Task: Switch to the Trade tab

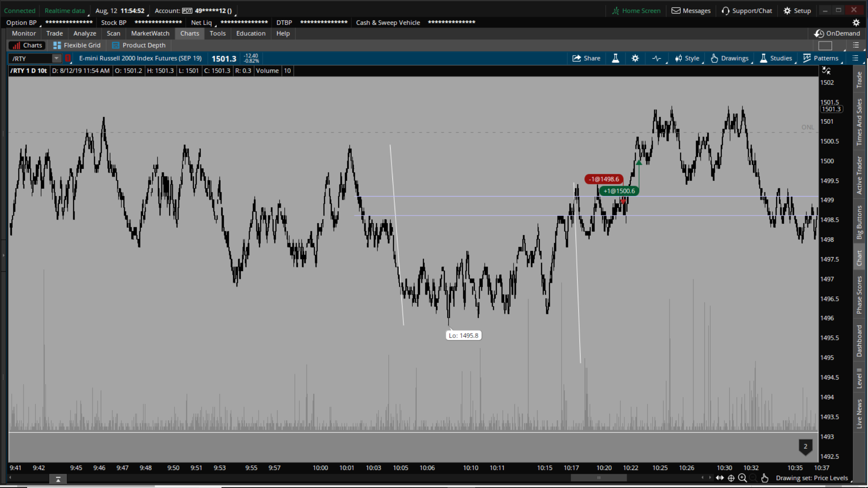Action: tap(54, 33)
